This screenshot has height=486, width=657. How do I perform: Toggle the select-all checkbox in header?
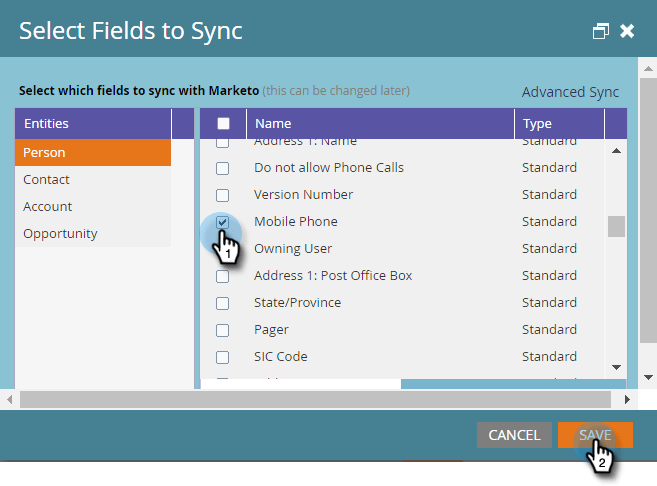(x=223, y=124)
